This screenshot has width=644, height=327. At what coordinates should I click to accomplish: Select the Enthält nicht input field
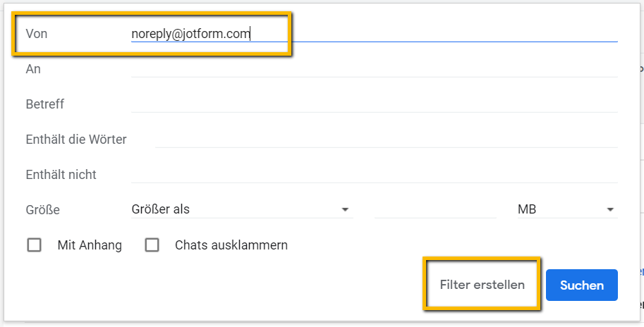click(374, 174)
